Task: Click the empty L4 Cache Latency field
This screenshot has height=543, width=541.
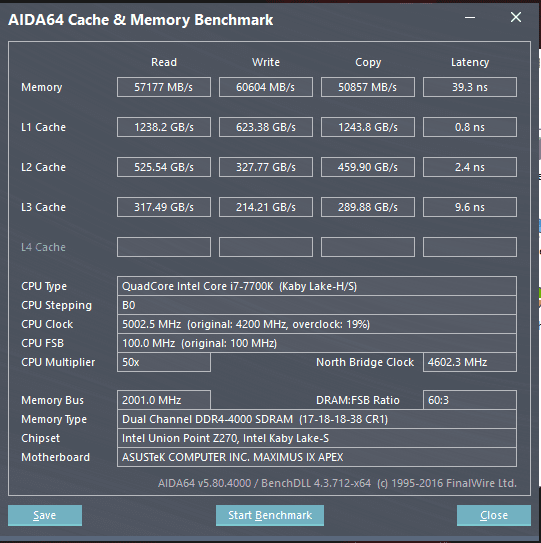Action: [x=470, y=247]
